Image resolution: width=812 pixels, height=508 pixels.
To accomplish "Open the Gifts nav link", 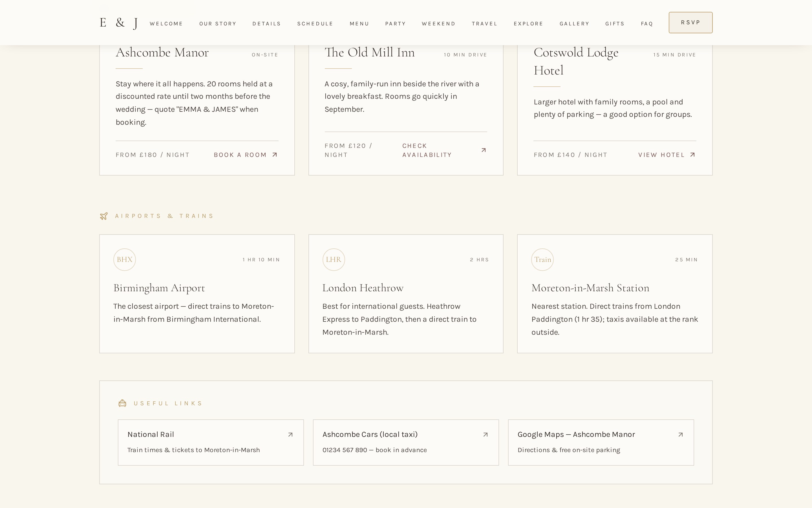I will tap(615, 23).
